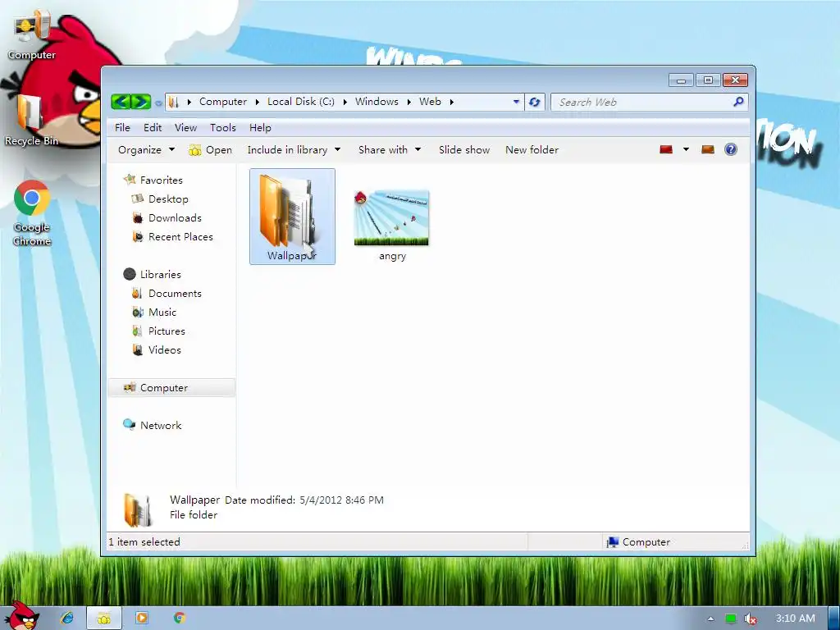Open the Organize dropdown
Viewport: 840px width, 630px height.
pyautogui.click(x=146, y=150)
